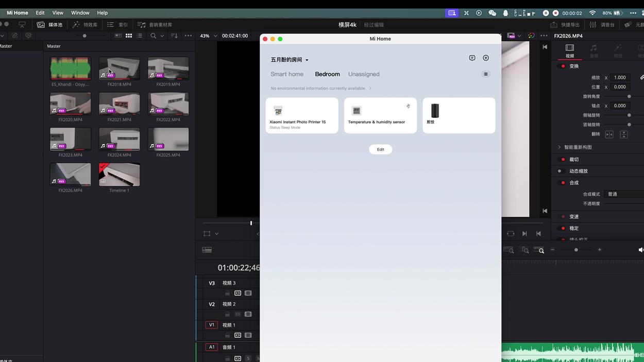Open the media pool sort icon
Image resolution: width=644 pixels, height=362 pixels.
174,36
